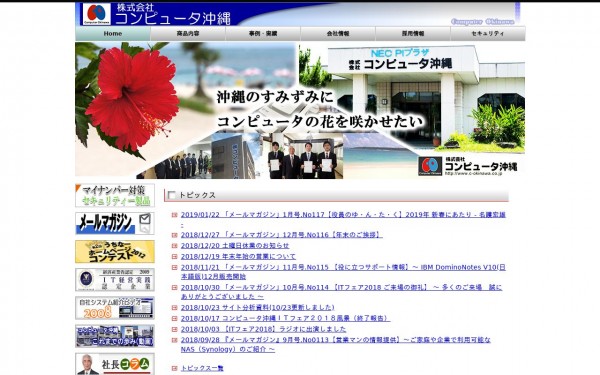This screenshot has height=375, width=600.
Task: Open the セキュリティ navigation tab
Action: click(488, 34)
